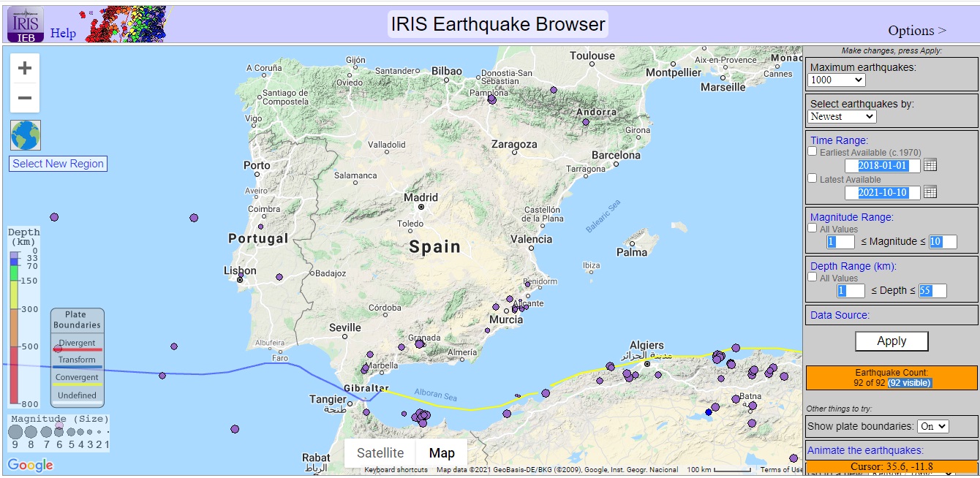Zoom out of the map
Image resolution: width=980 pixels, height=478 pixels.
25,98
